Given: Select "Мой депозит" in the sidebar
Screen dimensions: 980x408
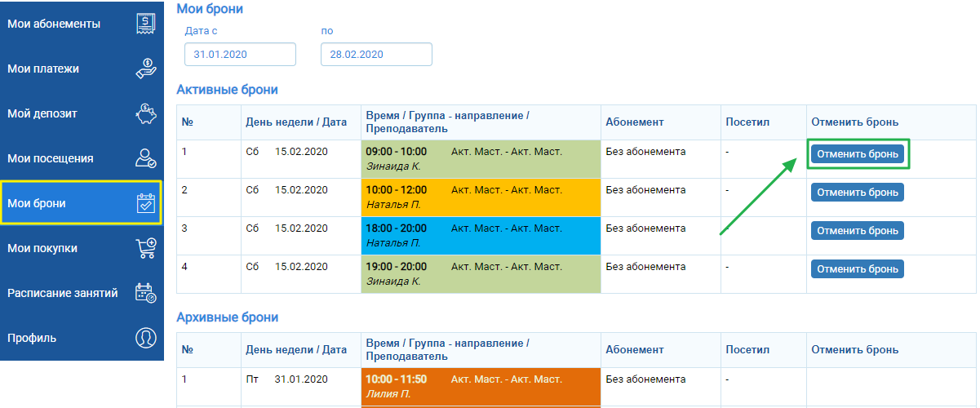Looking at the screenshot, I should (x=42, y=113).
